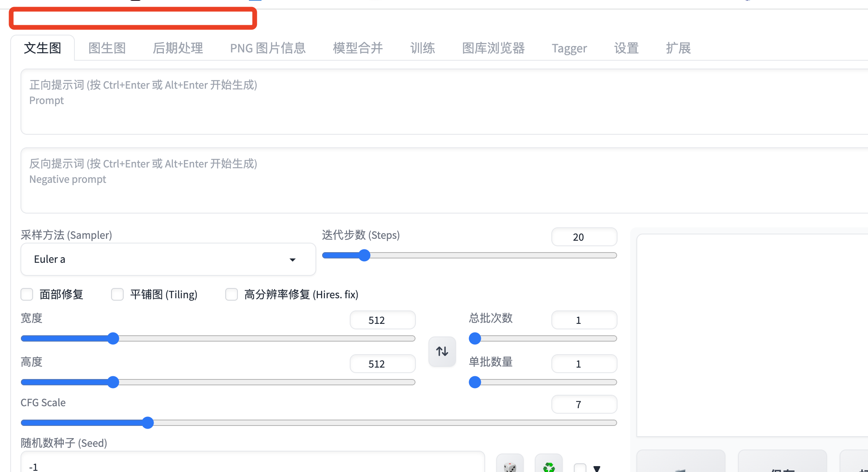Switch to 图生图 tab

[x=107, y=48]
